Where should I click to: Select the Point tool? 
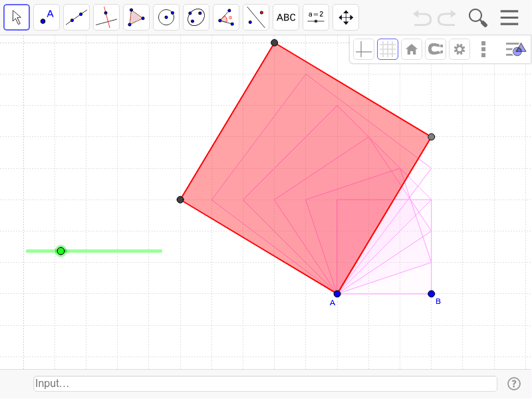pyautogui.click(x=46, y=17)
